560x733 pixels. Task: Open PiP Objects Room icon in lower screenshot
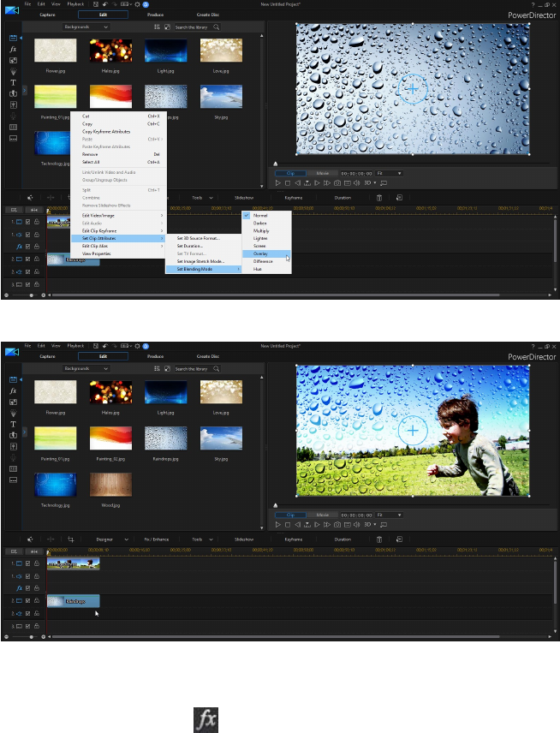(x=13, y=402)
